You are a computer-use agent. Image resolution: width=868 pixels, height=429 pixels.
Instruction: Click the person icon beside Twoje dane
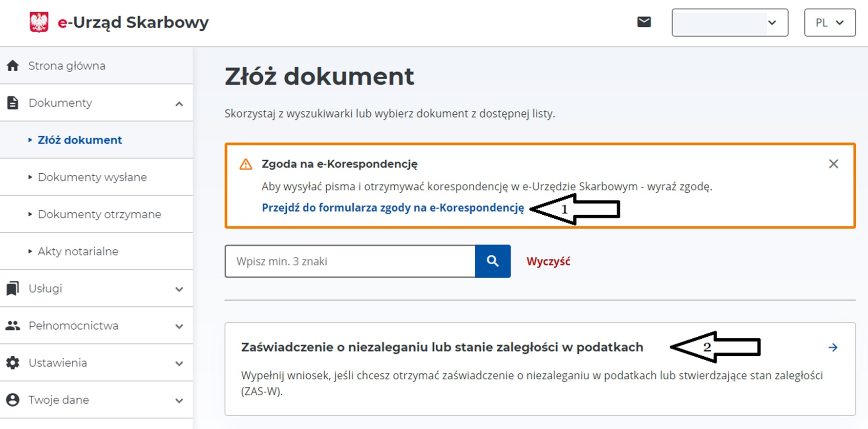[13, 400]
